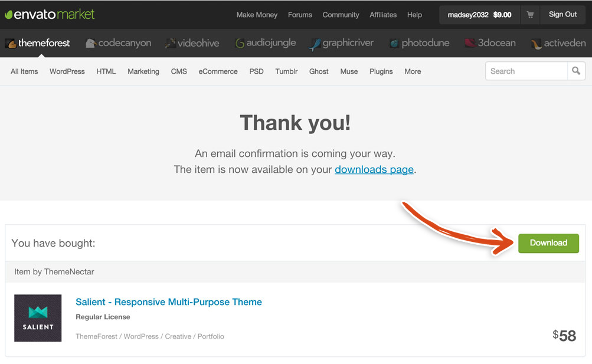The width and height of the screenshot is (592, 364).
Task: Open the Salient theme thumbnail
Action: point(38,318)
